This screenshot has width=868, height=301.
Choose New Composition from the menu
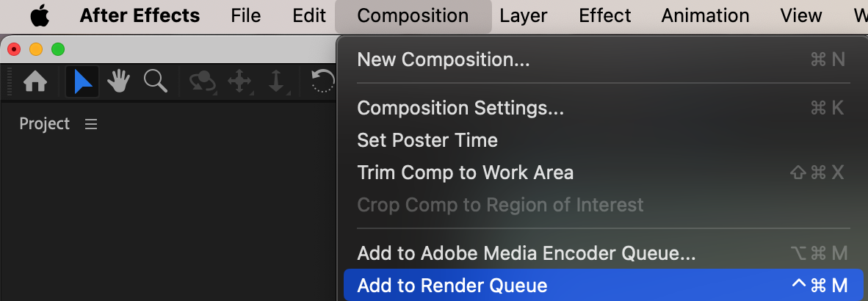(x=444, y=59)
